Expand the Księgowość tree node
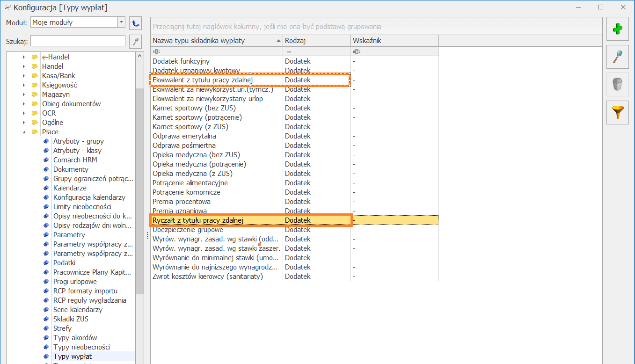Viewport: 635px width, 364px height. click(23, 85)
